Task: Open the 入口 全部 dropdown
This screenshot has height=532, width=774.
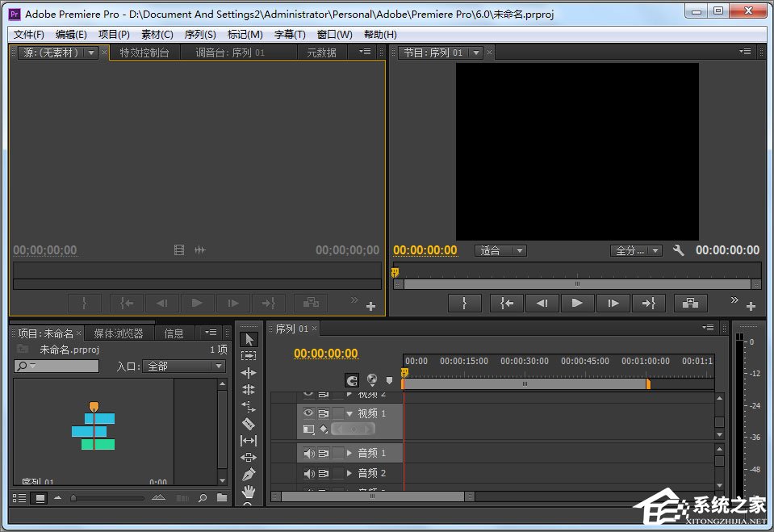Action: coord(184,366)
